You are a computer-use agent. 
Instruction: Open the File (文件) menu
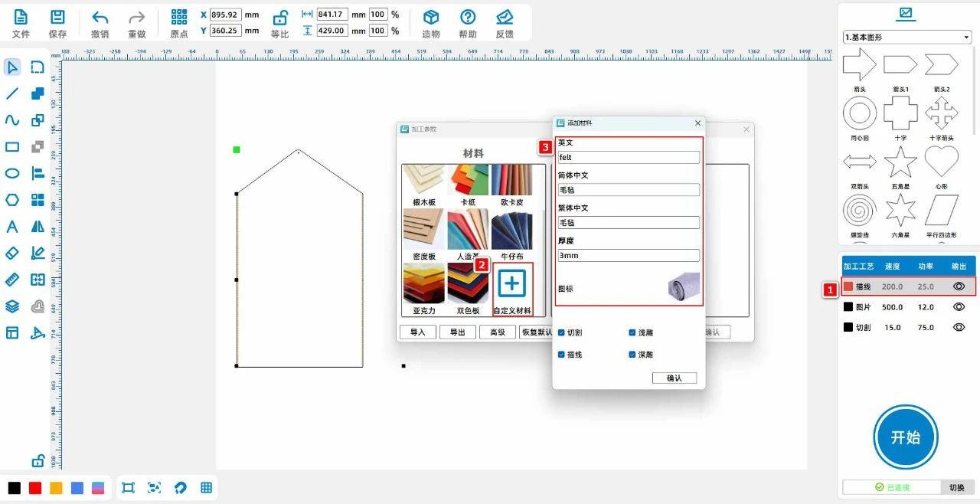click(21, 18)
